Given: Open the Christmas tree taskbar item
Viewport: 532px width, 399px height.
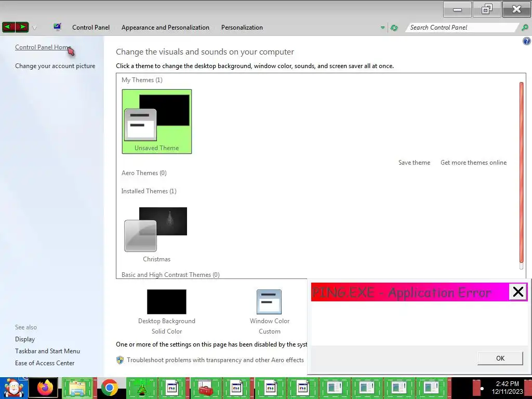Looking at the screenshot, I should (x=141, y=388).
